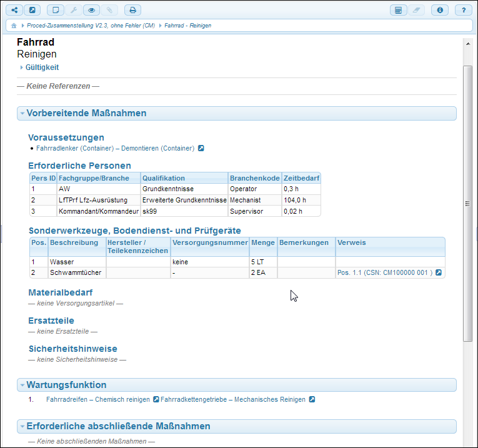Click the Wasser description cell
Viewport: 478px width, 448px height.
click(77, 262)
